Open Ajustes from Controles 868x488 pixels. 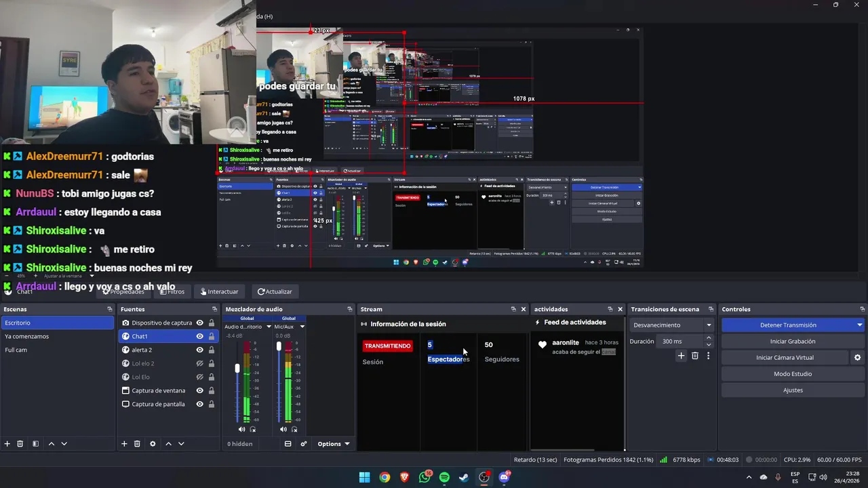click(793, 390)
